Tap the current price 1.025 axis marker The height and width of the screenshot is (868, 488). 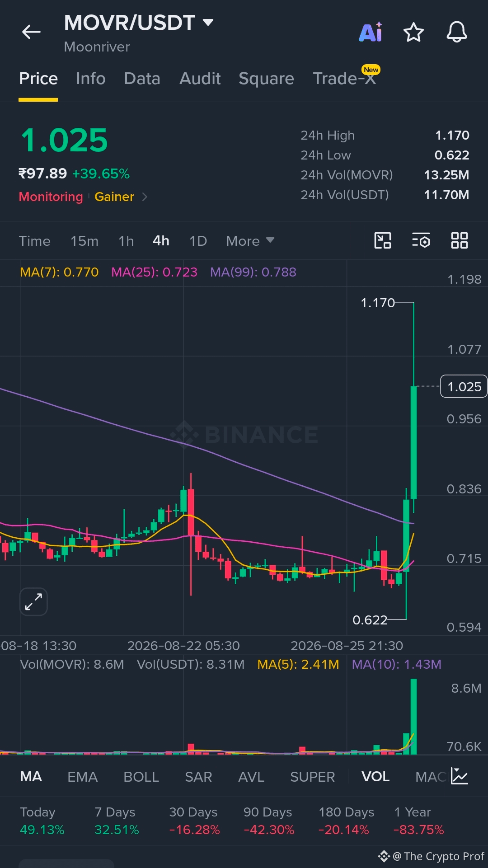(464, 386)
